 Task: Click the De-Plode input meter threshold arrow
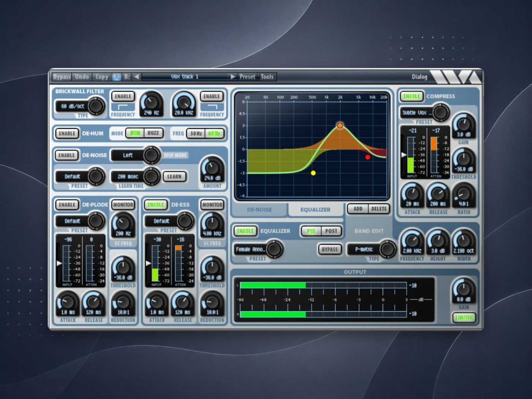coord(59,263)
